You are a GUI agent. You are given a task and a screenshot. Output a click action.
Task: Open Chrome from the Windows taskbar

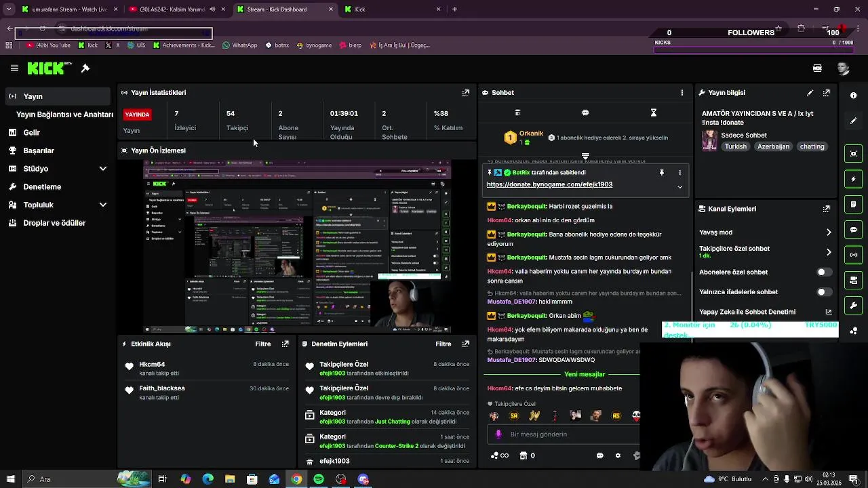coord(296,479)
